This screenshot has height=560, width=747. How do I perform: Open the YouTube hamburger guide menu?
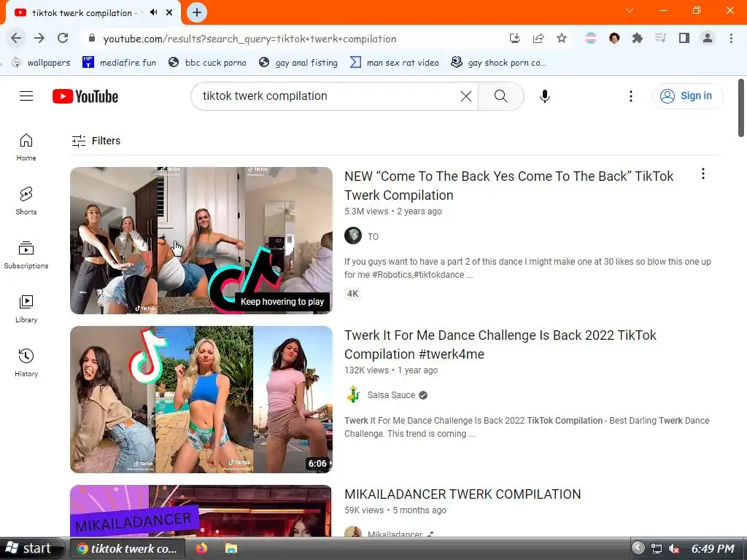click(x=26, y=96)
